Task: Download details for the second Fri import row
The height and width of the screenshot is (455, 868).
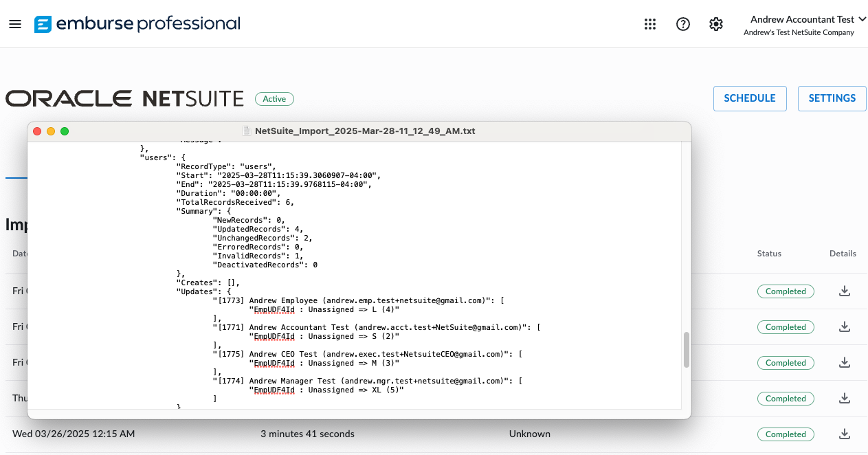Action: coord(845,326)
